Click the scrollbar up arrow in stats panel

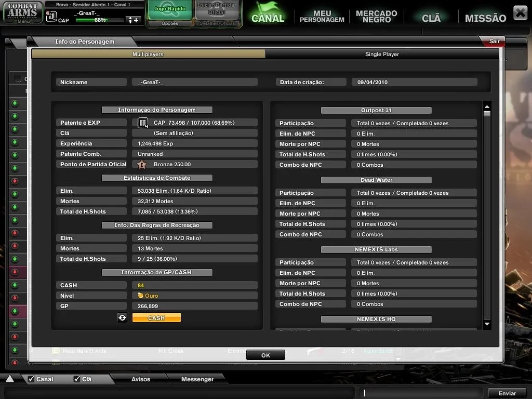coord(487,107)
